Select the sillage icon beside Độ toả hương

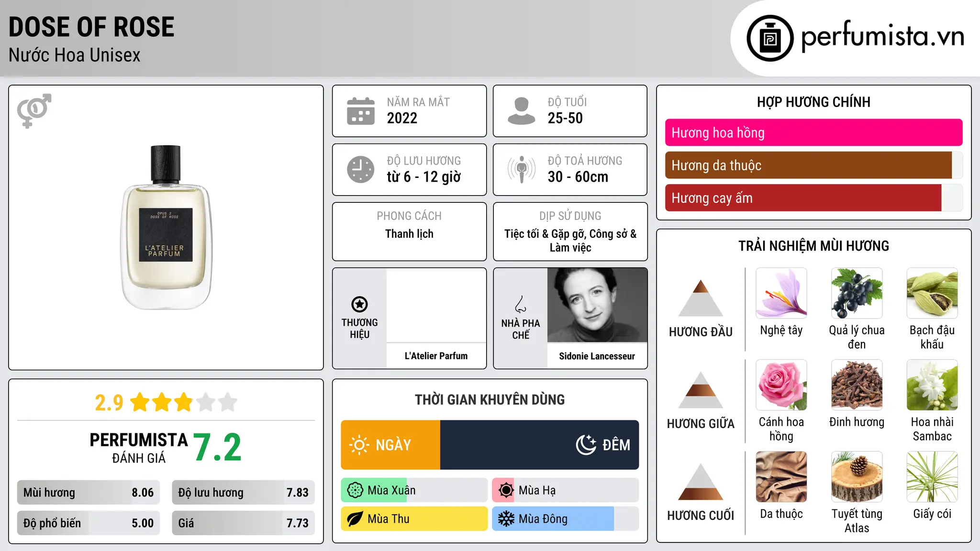(522, 169)
